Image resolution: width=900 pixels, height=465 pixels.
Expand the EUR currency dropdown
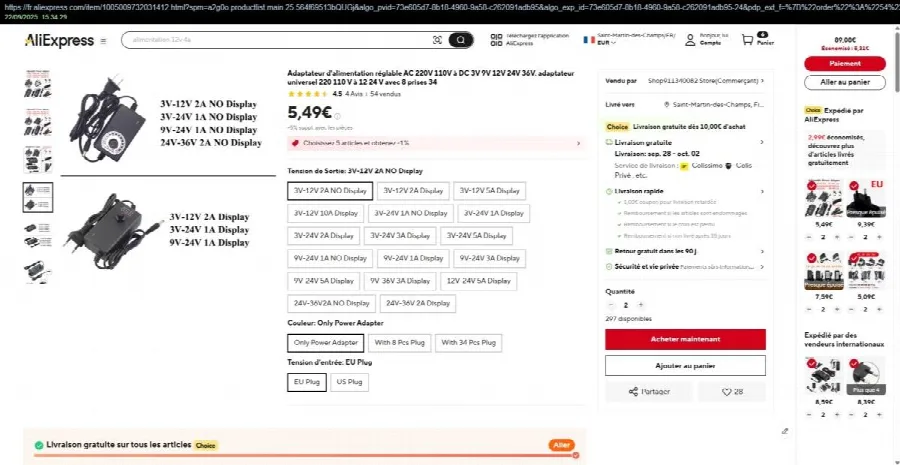[x=606, y=43]
